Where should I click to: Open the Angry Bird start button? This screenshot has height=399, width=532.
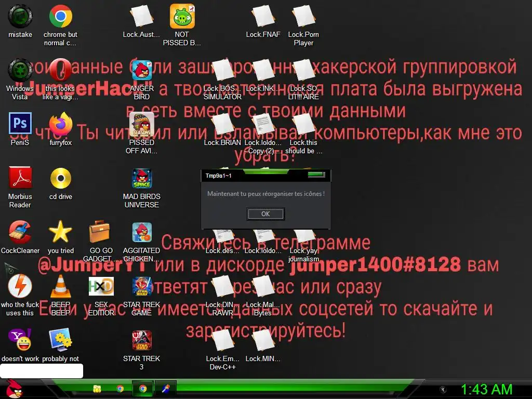coord(14,389)
